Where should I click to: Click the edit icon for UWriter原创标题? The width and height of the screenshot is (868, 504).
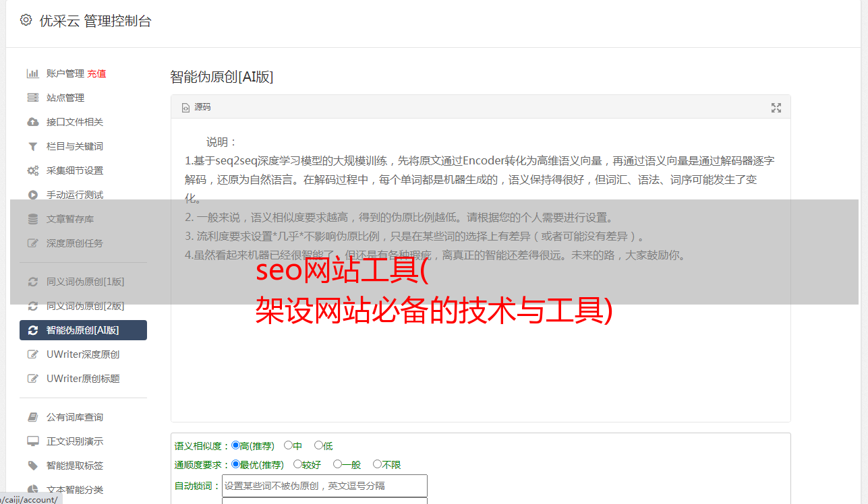pos(32,379)
